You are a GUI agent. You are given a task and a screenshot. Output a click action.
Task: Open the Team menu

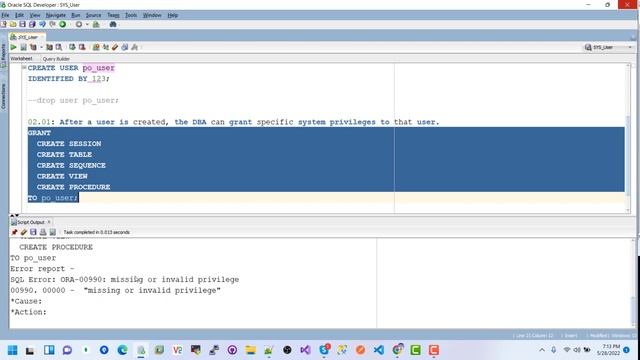(x=113, y=15)
